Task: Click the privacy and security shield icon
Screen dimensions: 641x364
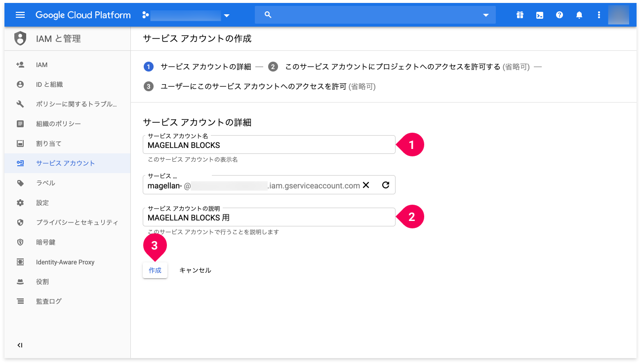Action: tap(20, 222)
